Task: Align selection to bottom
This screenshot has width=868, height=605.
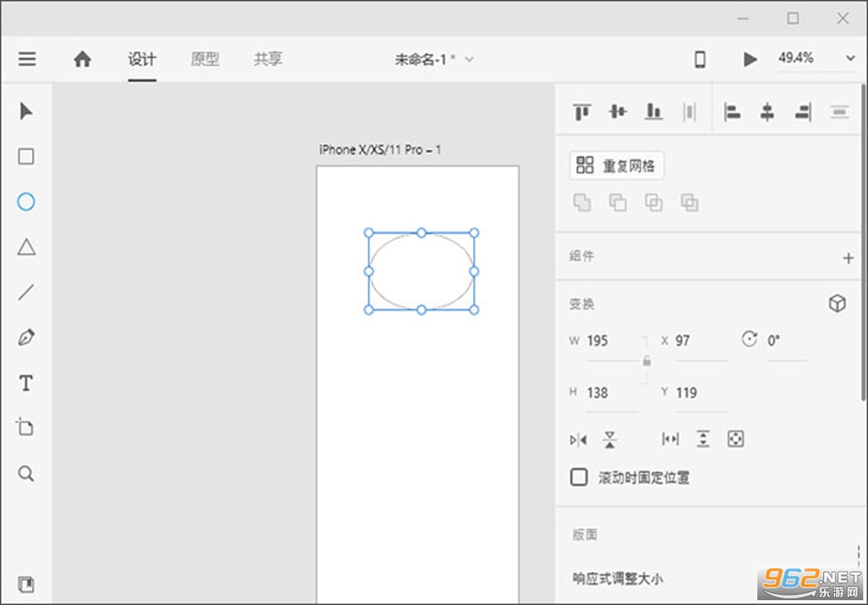Action: 654,111
